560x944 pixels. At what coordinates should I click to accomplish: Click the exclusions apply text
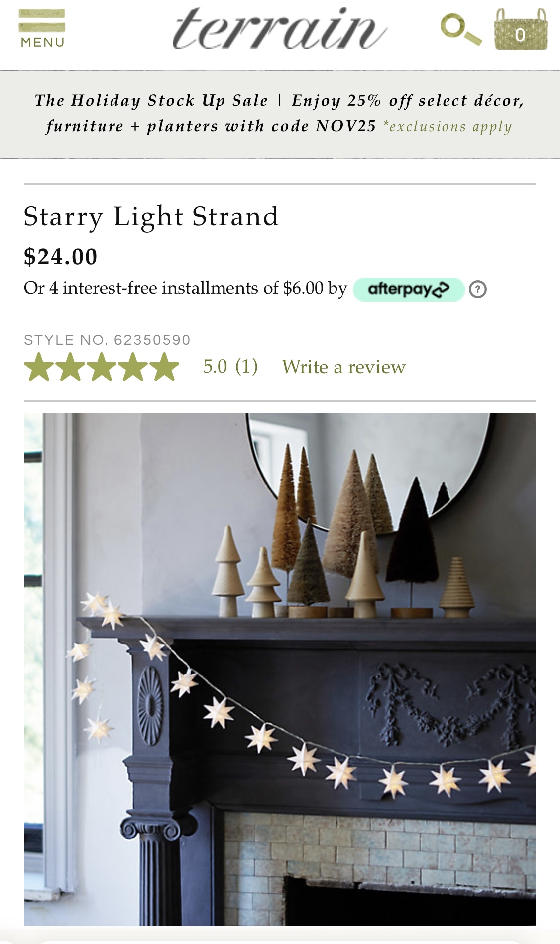pyautogui.click(x=448, y=127)
